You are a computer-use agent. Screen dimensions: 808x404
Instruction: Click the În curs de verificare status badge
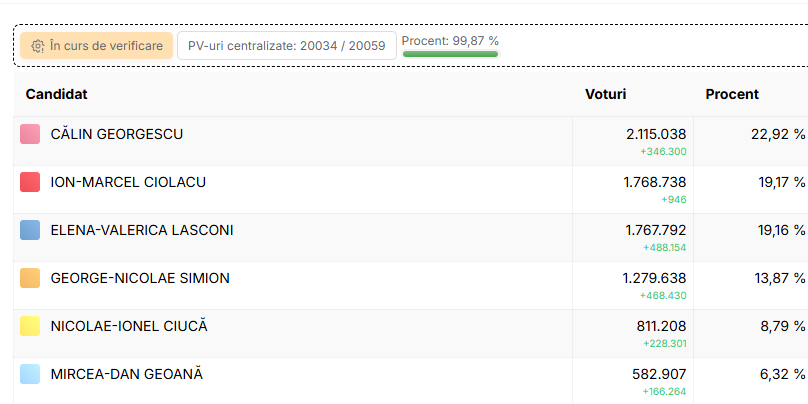pos(96,46)
